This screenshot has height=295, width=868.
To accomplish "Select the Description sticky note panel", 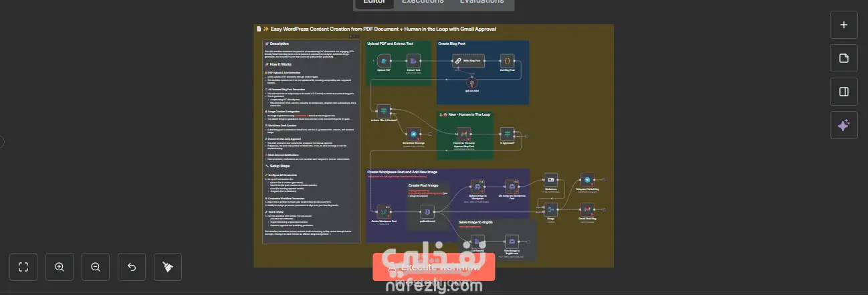I will pos(312,140).
